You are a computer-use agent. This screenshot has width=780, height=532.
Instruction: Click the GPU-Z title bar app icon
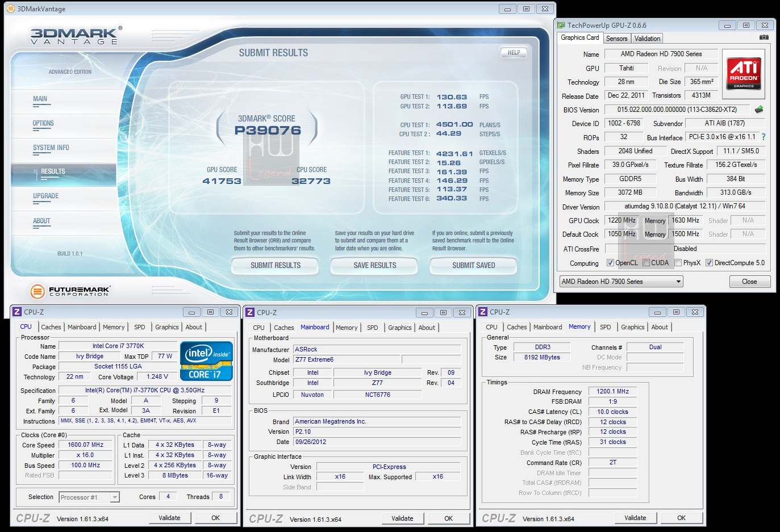click(x=561, y=25)
